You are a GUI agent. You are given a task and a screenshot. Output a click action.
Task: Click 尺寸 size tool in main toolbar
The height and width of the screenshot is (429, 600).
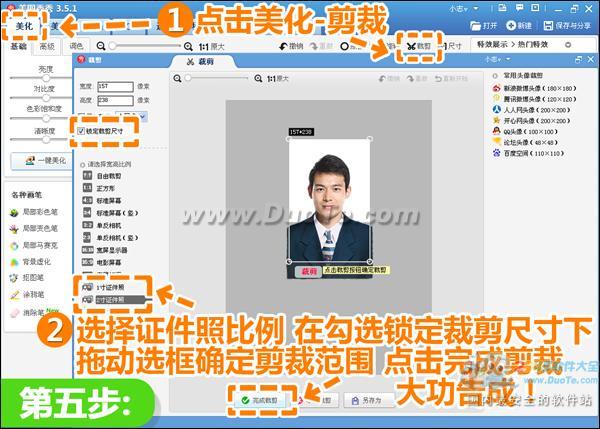coord(452,46)
